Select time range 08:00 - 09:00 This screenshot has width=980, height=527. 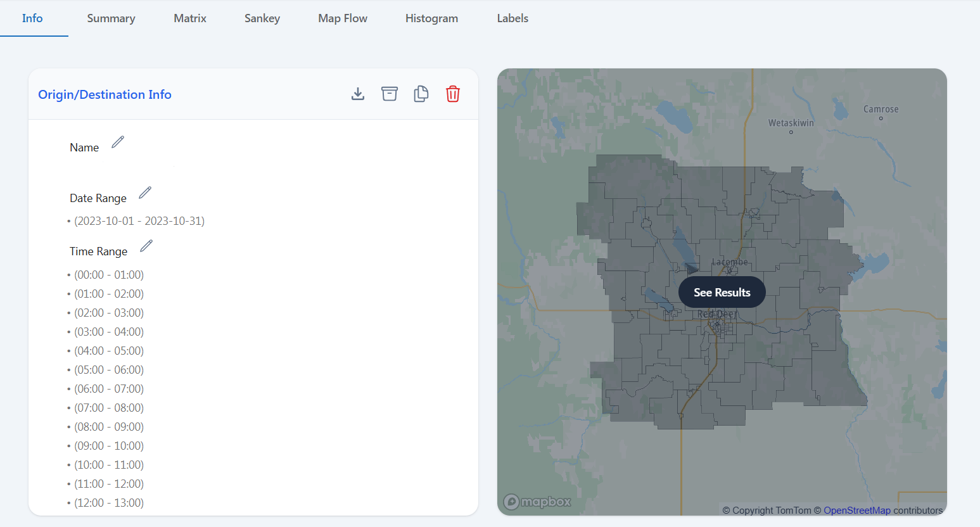click(x=109, y=427)
